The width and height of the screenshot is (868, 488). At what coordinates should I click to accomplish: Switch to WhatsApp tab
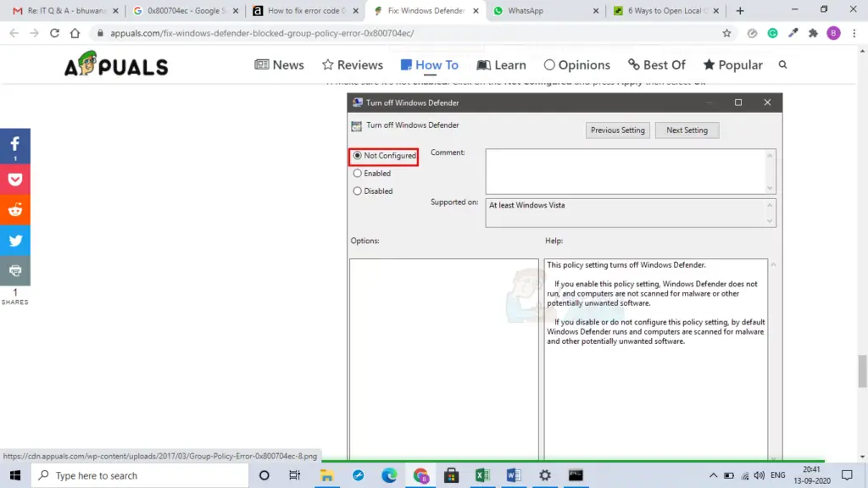[545, 10]
